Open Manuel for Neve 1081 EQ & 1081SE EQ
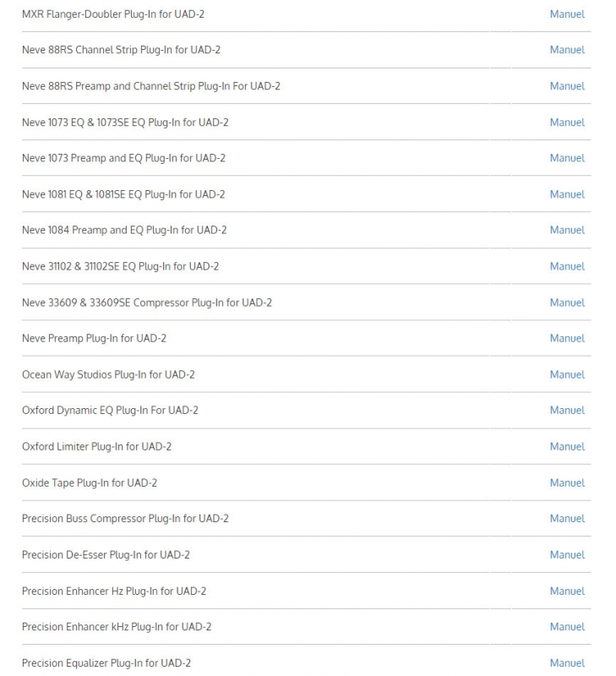This screenshot has width=616, height=676. [x=566, y=194]
